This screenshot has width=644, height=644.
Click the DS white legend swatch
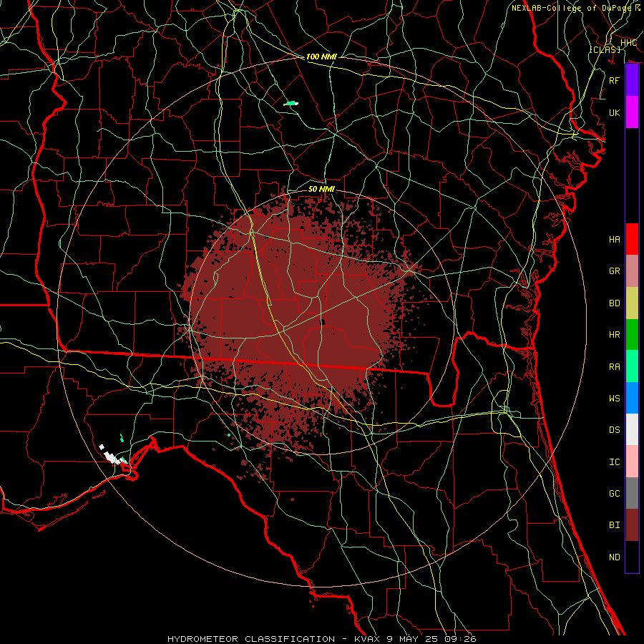point(632,429)
